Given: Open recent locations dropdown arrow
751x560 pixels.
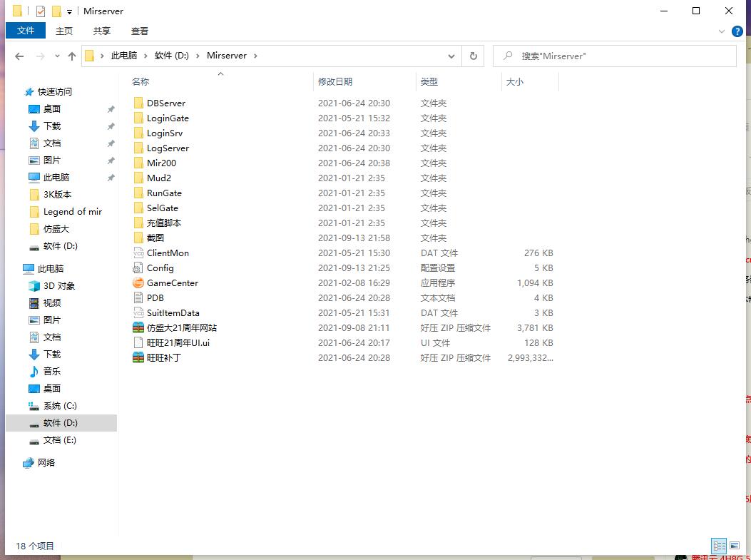Looking at the screenshot, I should (56, 56).
